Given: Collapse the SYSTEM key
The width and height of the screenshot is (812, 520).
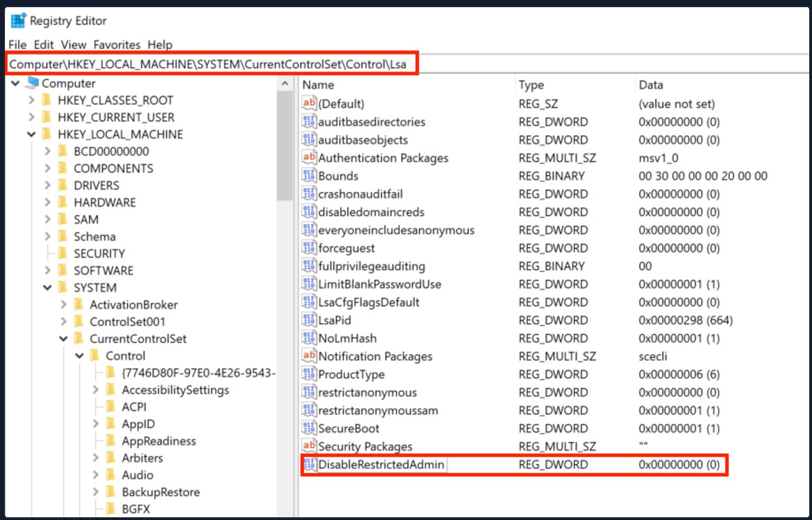Looking at the screenshot, I should 47,287.
